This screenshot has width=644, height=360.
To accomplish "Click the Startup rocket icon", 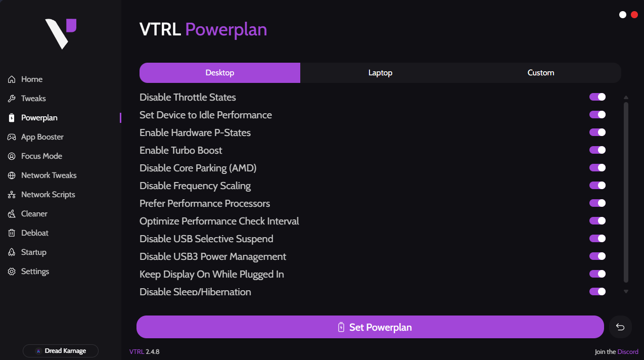I will coord(12,252).
